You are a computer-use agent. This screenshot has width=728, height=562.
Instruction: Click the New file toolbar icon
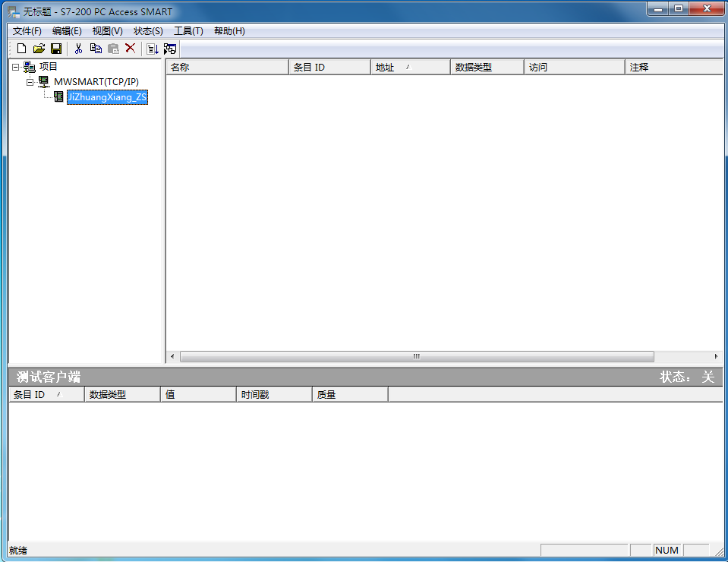coord(21,49)
